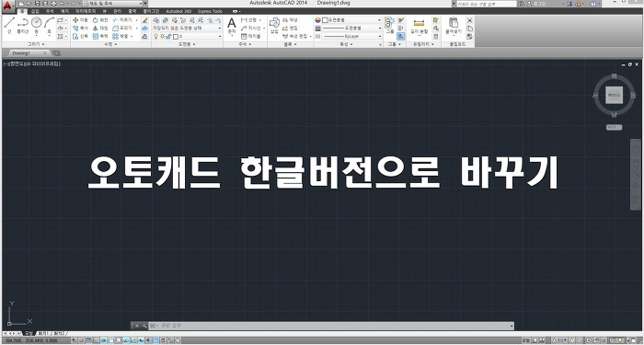This screenshot has height=345, width=644.
Task: Choose the Move (이동) command
Action: 80,19
